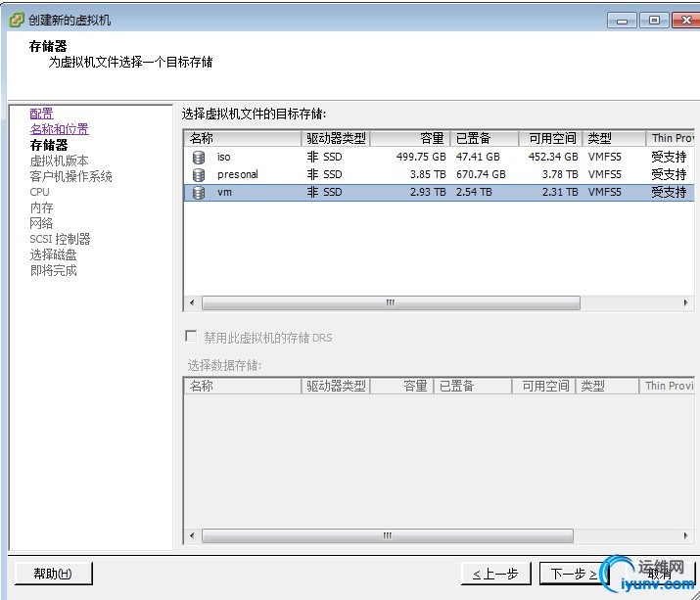
Task: Maximize the 创建新的虚拟机 window
Action: [x=654, y=21]
